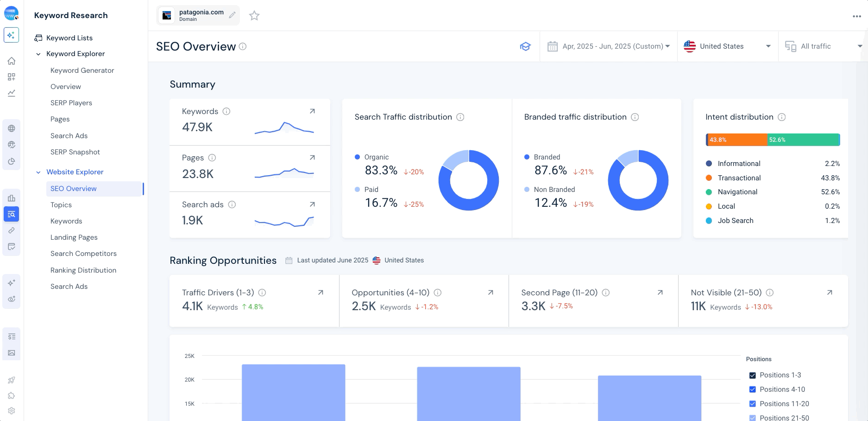
Task: Open the United States country dropdown
Action: pyautogui.click(x=727, y=46)
